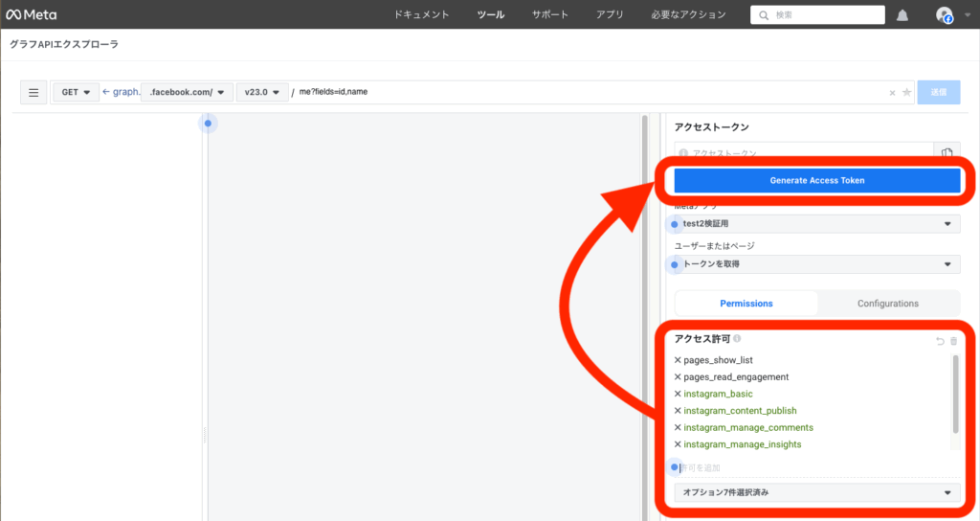Open the profile avatar menu
The height and width of the screenshot is (521, 980).
945,15
